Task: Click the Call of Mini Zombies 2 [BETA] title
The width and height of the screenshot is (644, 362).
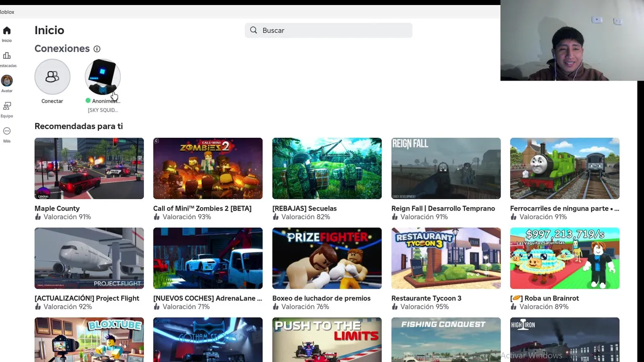Action: tap(202, 208)
